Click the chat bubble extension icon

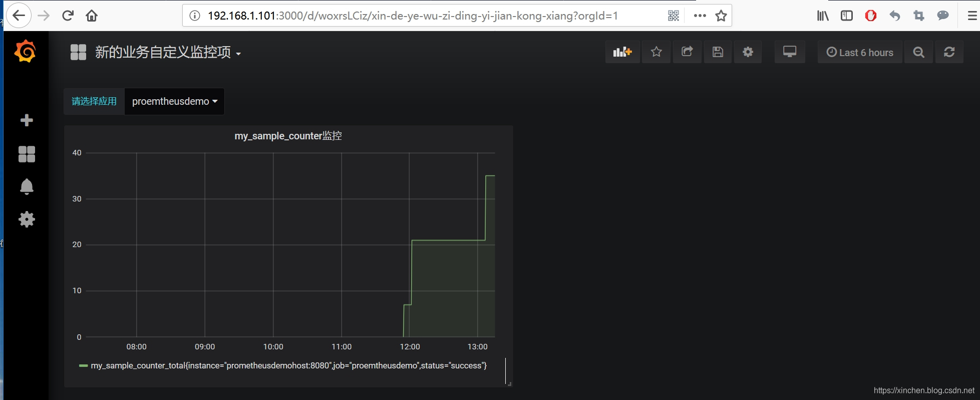(x=943, y=16)
